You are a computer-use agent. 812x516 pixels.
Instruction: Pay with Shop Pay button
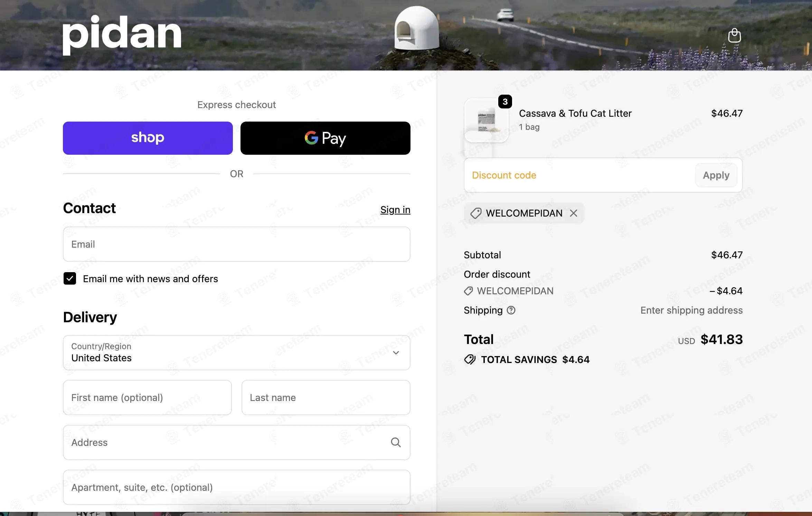tap(148, 138)
